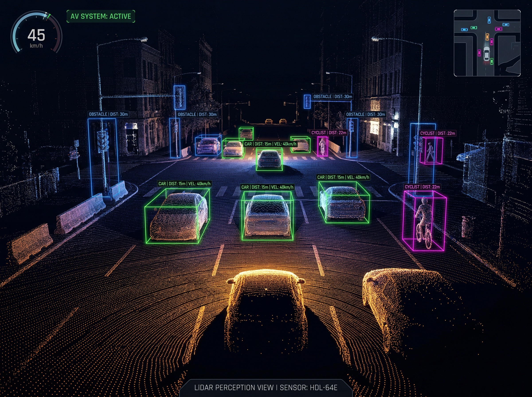Open the top-down intersection minimap
Image resolution: width=532 pixels, height=397 pixels.
point(487,43)
